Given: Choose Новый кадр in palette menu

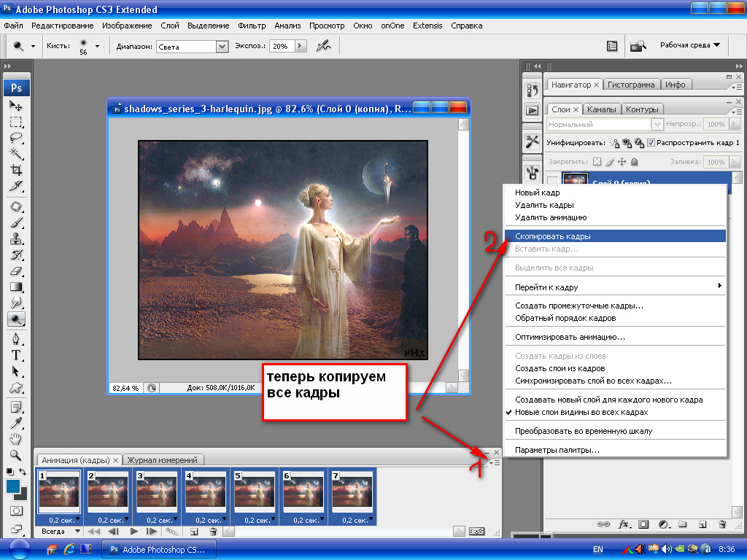Looking at the screenshot, I should [615, 192].
